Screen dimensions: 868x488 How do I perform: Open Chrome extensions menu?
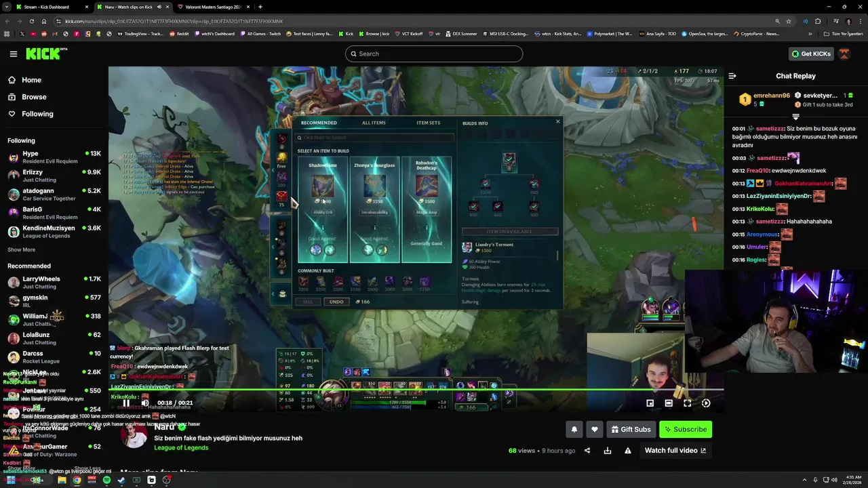click(x=818, y=21)
